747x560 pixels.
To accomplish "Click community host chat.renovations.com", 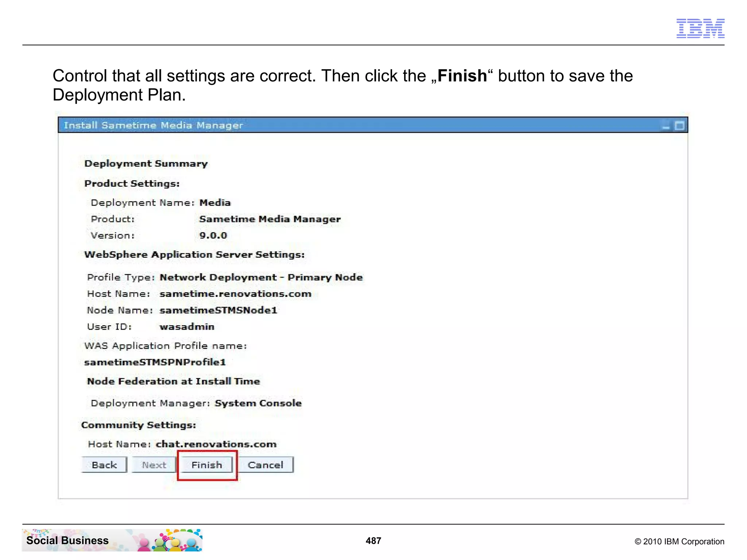I will pos(216,444).
